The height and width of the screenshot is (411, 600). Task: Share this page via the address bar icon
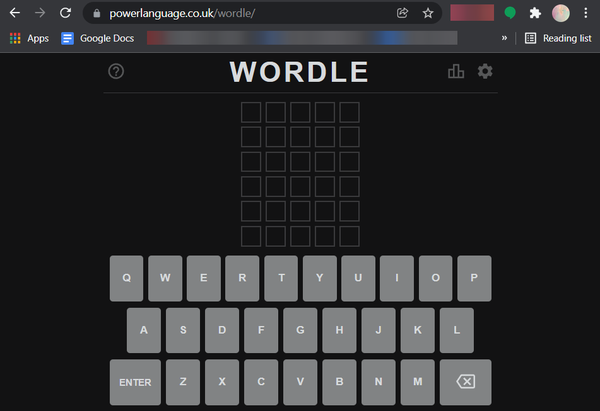(x=402, y=13)
